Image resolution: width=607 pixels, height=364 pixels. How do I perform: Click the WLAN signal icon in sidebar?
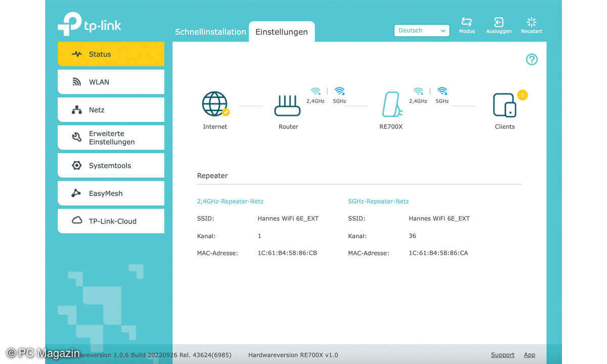(77, 82)
